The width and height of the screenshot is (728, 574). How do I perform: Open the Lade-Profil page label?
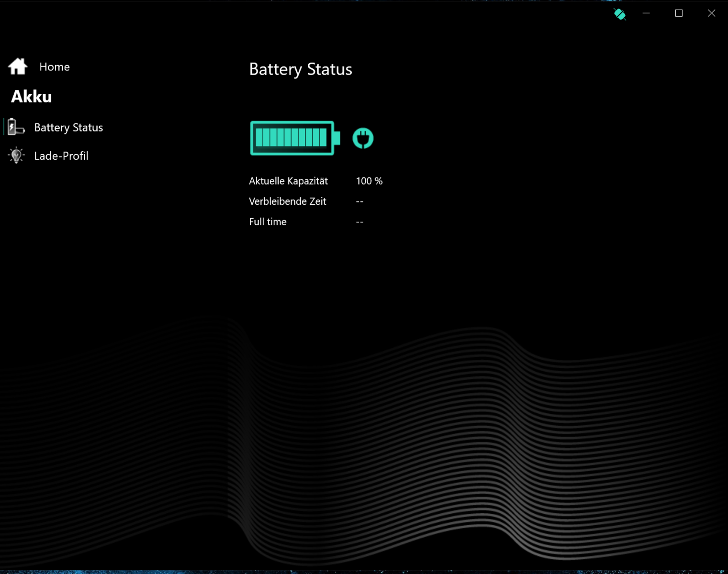[61, 156]
